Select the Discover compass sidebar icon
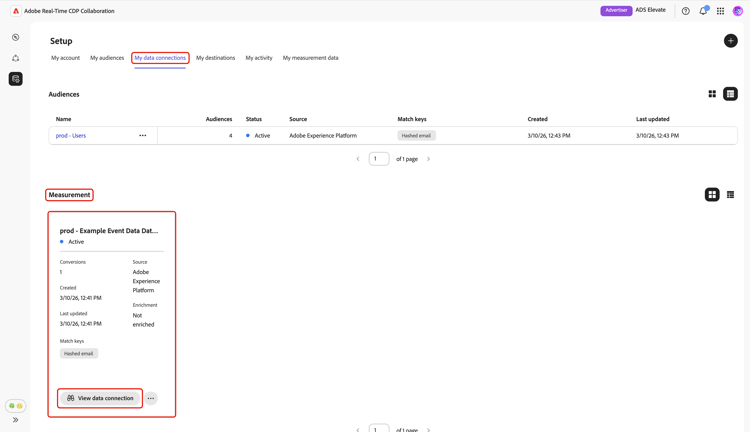This screenshot has height=432, width=750. (x=16, y=37)
